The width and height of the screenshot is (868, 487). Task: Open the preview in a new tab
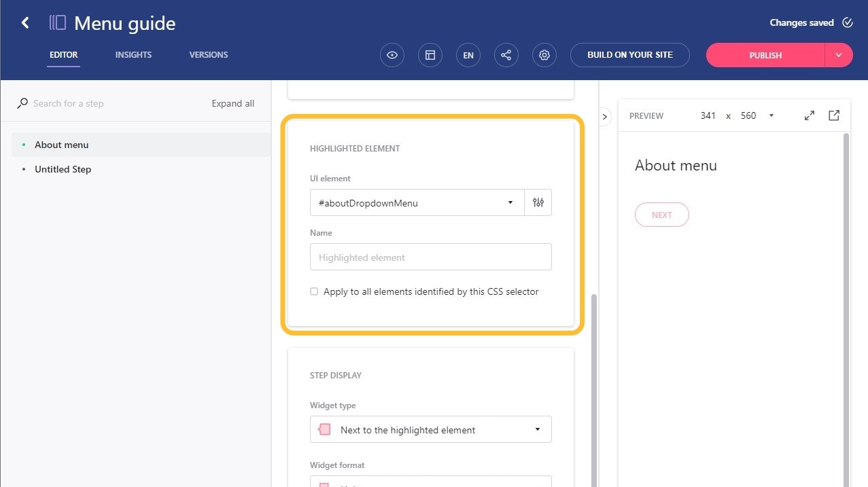tap(833, 115)
